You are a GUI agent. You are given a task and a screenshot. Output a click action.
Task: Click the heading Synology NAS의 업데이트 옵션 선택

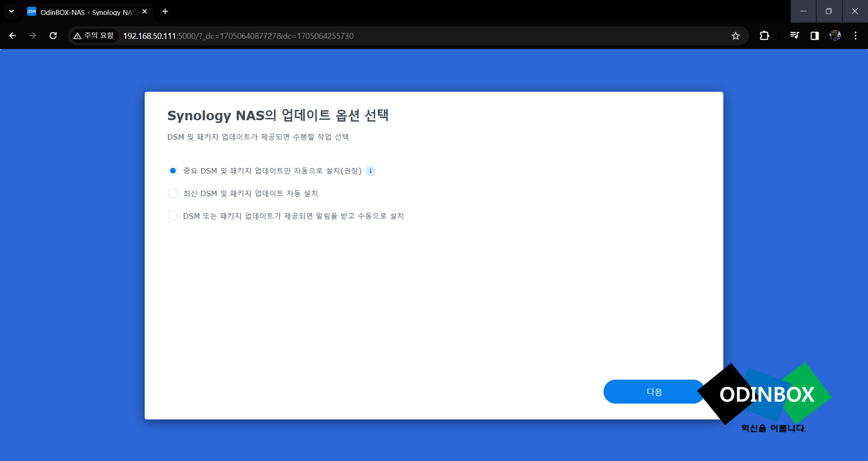point(278,116)
